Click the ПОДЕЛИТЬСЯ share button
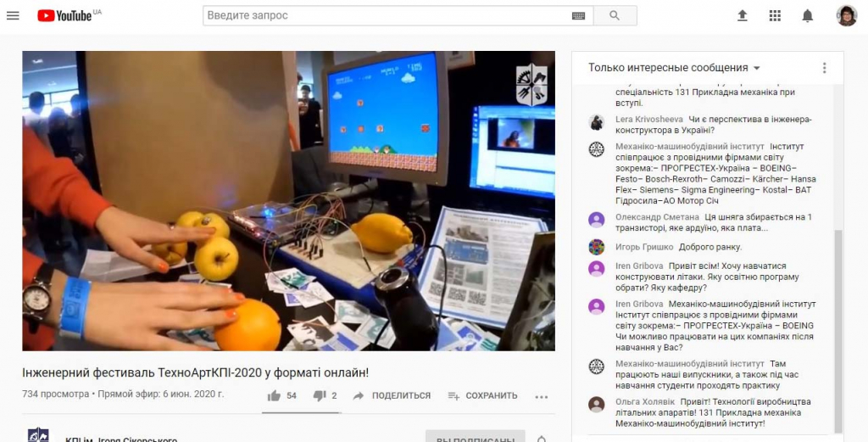The width and height of the screenshot is (868, 442). click(392, 395)
